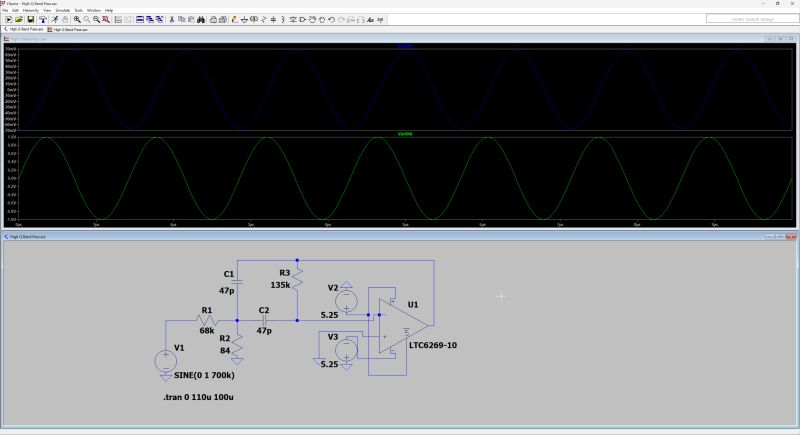
Task: Click the R2 '84' resistor value
Action: tap(225, 350)
